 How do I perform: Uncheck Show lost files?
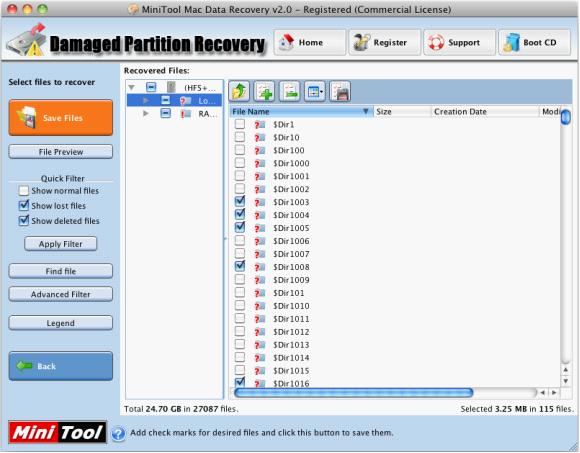[24, 206]
